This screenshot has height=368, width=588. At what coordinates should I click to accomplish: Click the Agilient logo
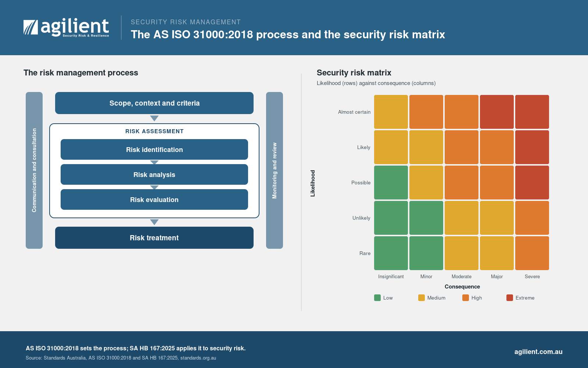[66, 28]
